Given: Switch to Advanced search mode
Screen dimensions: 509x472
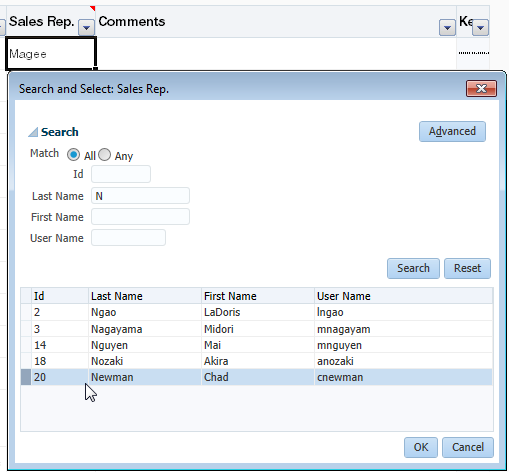Looking at the screenshot, I should [x=452, y=131].
